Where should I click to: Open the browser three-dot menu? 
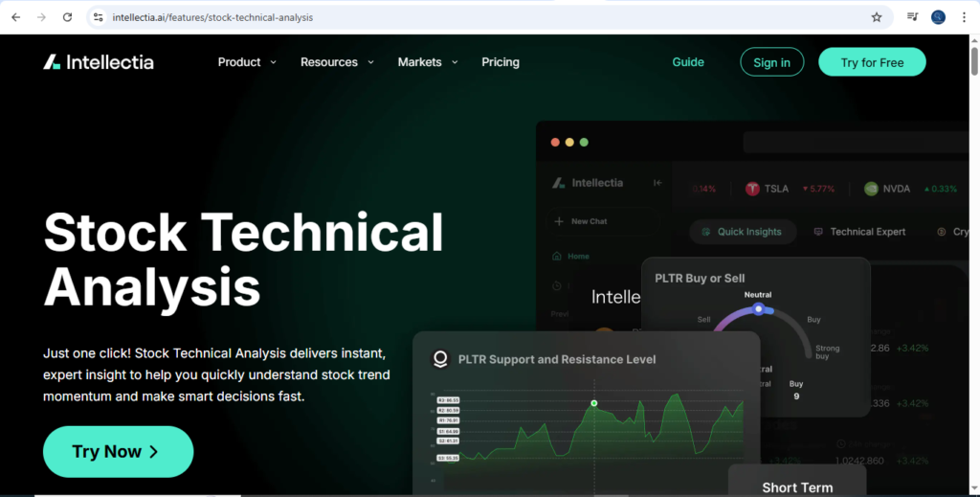[965, 17]
